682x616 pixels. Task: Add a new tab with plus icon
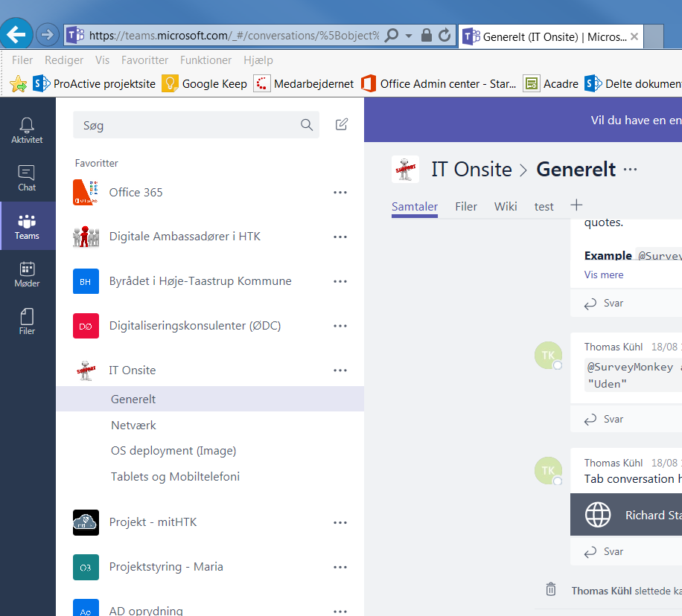click(x=576, y=205)
